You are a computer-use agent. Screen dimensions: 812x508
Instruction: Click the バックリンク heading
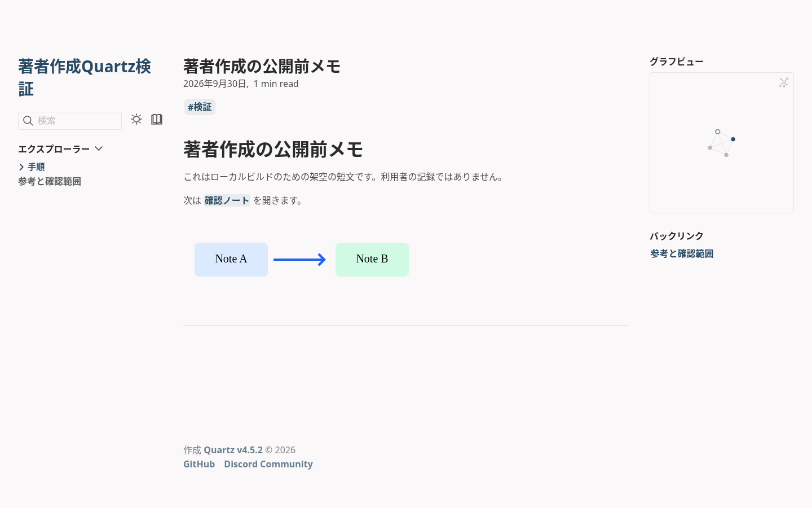677,236
